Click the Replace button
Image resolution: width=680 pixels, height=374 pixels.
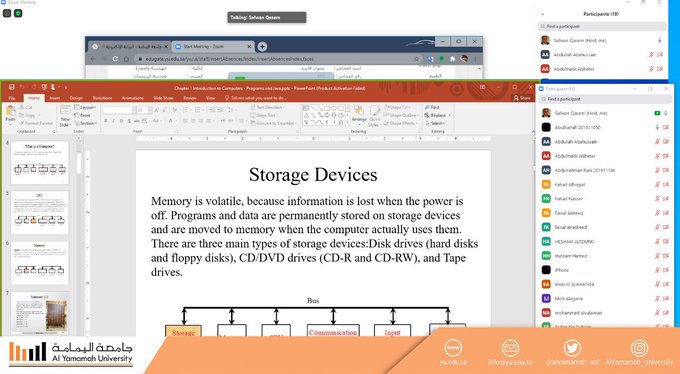click(x=437, y=115)
